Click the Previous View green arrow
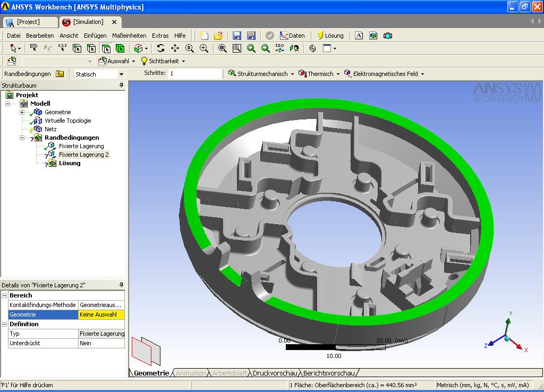This screenshot has height=392, width=544. [251, 48]
